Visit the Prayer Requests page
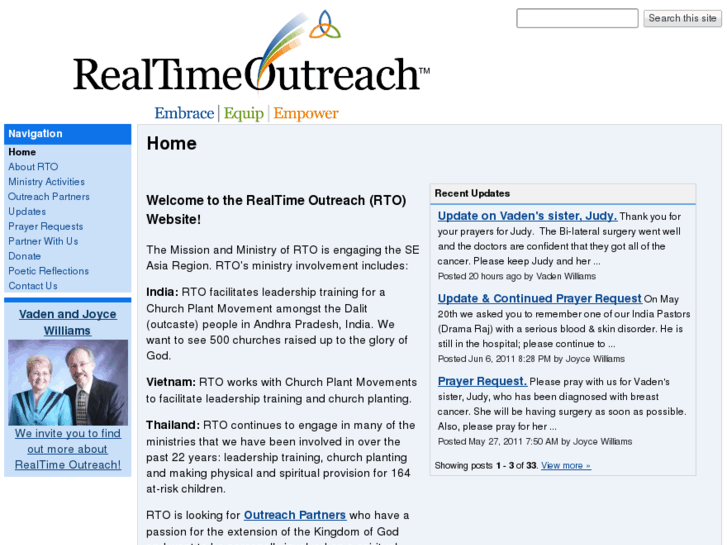Screen dimensions: 727x545 [x=45, y=226]
